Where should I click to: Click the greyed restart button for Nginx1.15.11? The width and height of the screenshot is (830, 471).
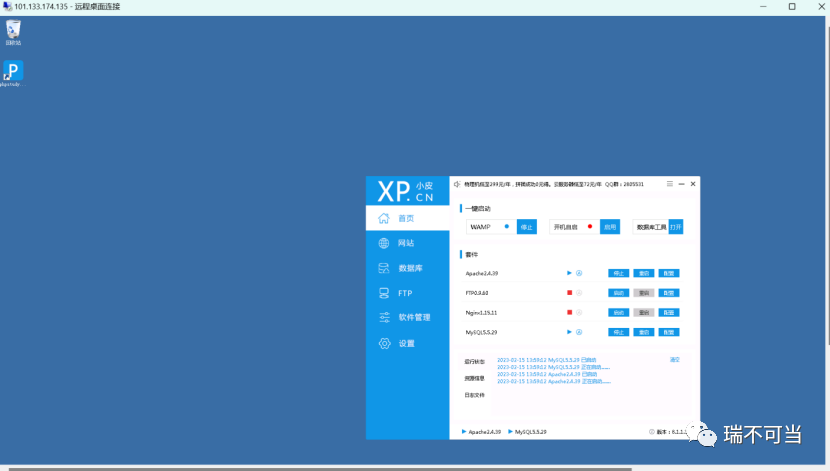click(644, 312)
